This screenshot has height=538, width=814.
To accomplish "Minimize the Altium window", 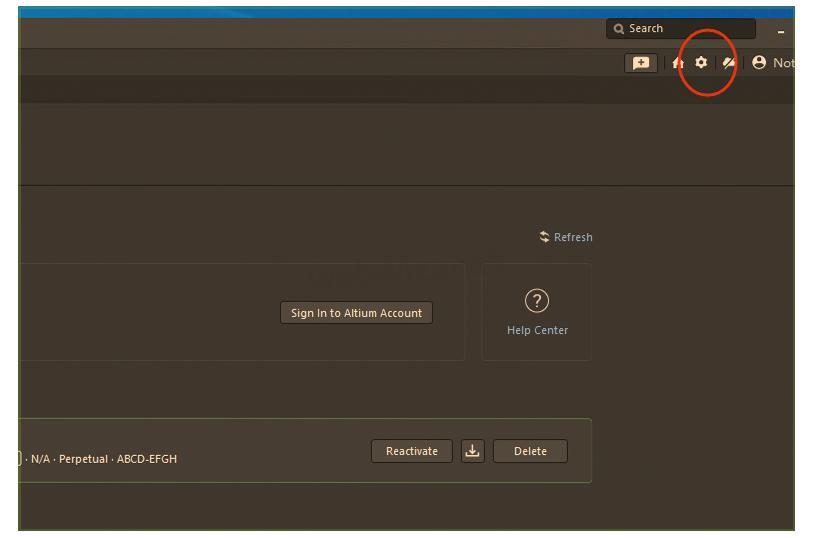I will 782,31.
